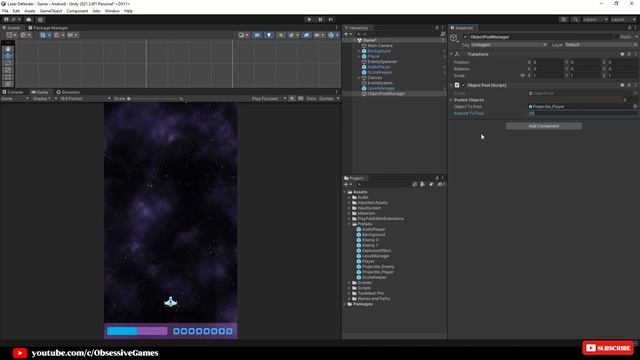Image resolution: width=640 pixels, height=360 pixels.
Task: Click the Amount To Pool input field
Action: tap(582, 113)
